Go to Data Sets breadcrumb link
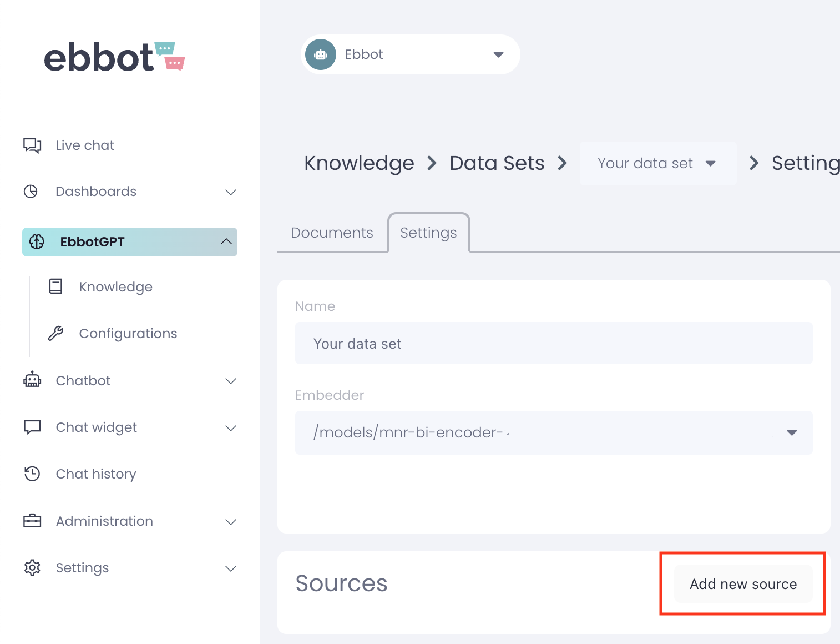This screenshot has width=840, height=644. tap(497, 163)
